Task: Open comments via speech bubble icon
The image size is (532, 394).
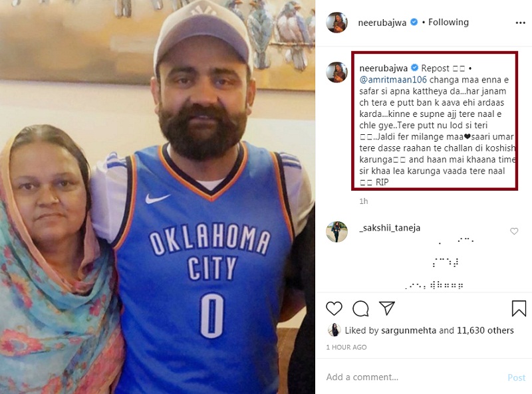Action: [360, 308]
